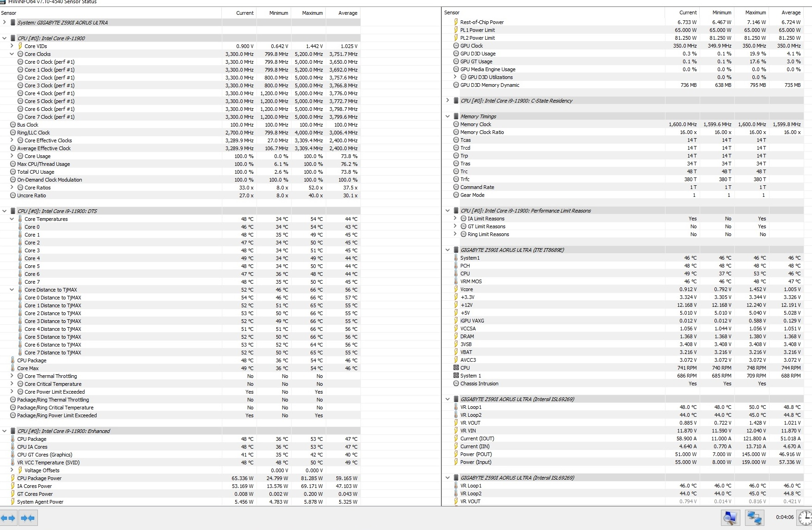This screenshot has width=812, height=530.
Task: Click the shrink columns arrows button
Action: pos(28,518)
